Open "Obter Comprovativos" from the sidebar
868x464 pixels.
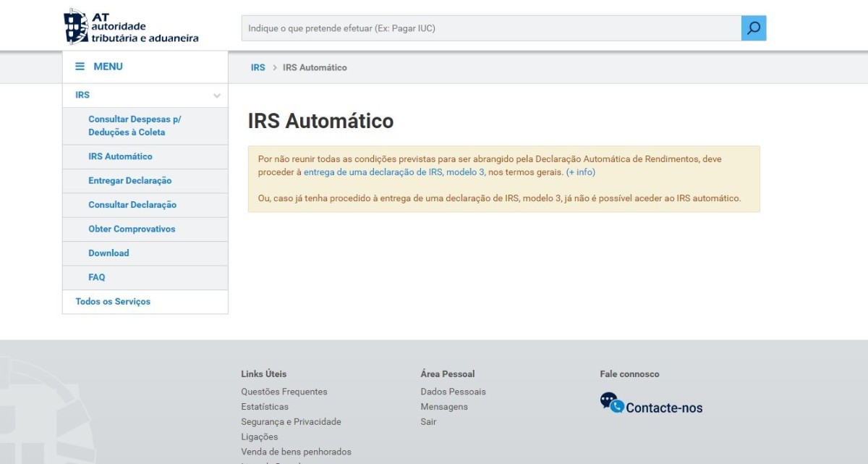point(130,229)
